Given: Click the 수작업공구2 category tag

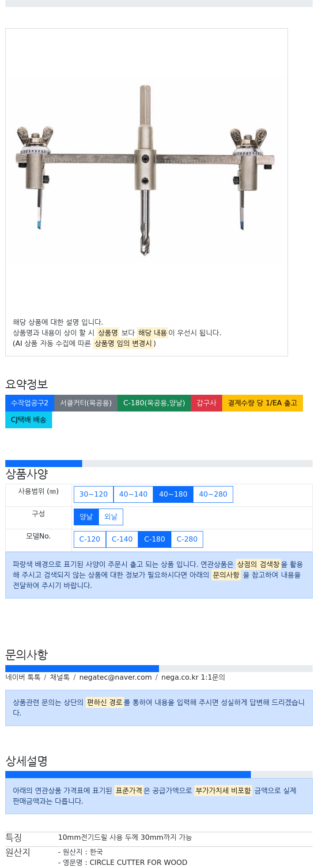Looking at the screenshot, I should click(x=30, y=403).
